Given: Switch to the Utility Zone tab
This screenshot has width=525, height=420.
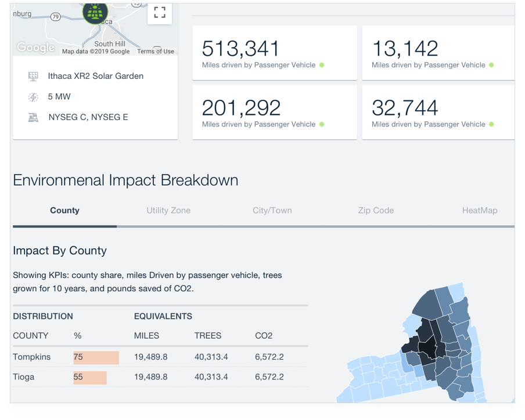Looking at the screenshot, I should click(x=168, y=211).
